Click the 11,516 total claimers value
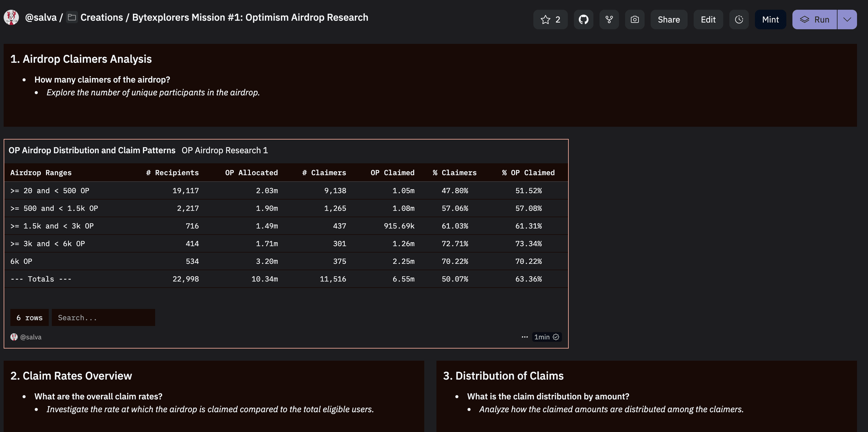This screenshot has width=868, height=432. (x=333, y=279)
